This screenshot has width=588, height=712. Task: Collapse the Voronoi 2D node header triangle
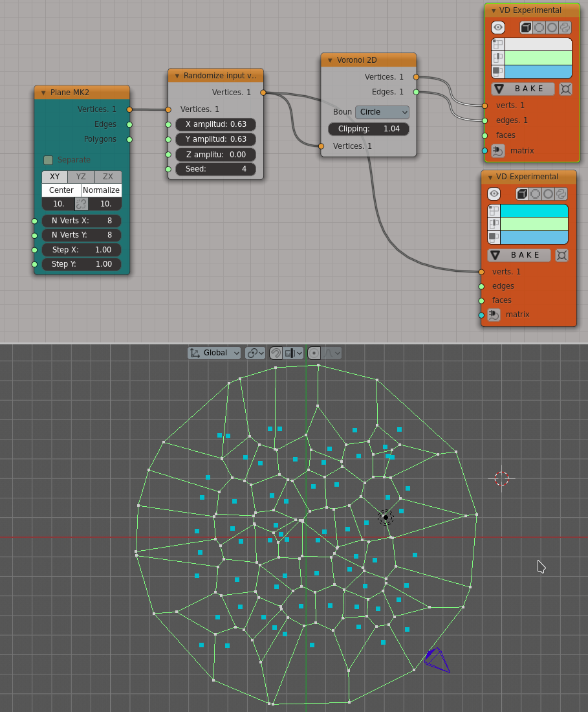[x=329, y=60]
